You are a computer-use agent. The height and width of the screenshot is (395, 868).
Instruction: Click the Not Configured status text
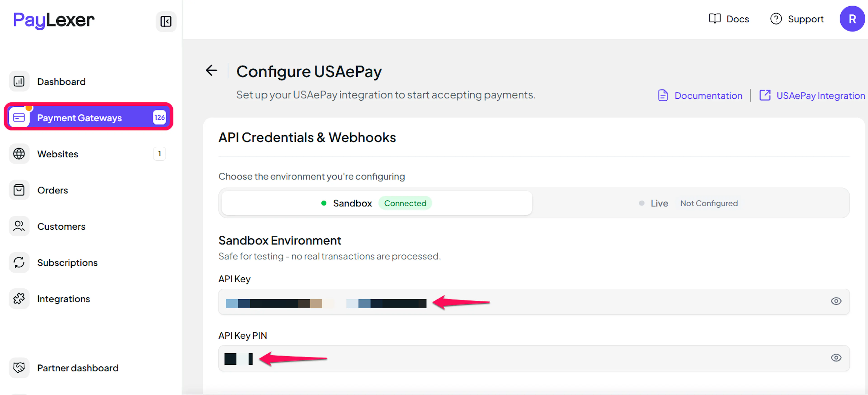[x=709, y=203]
